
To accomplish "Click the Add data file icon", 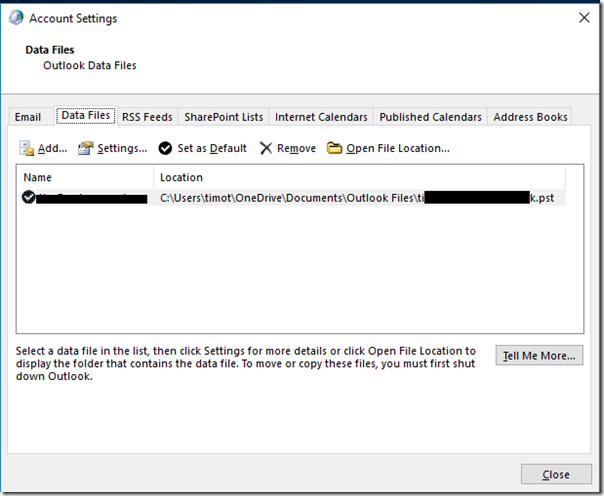I will click(x=27, y=148).
